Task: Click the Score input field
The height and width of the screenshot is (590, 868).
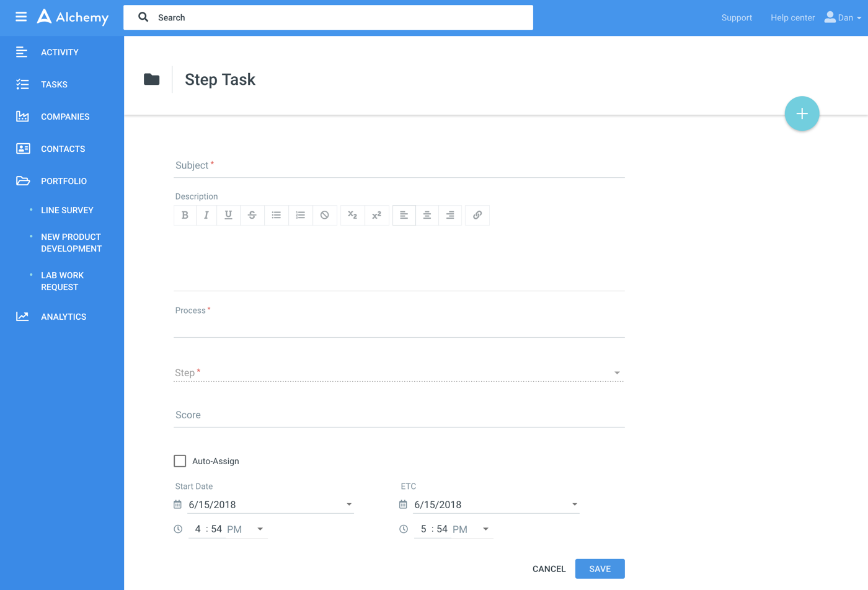Action: coord(399,415)
